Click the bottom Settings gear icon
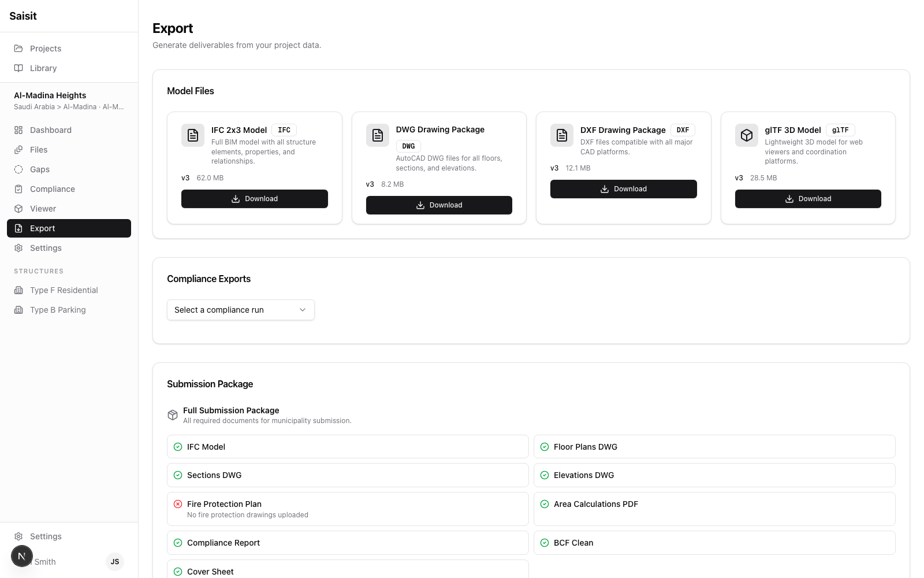924x578 pixels. (18, 536)
